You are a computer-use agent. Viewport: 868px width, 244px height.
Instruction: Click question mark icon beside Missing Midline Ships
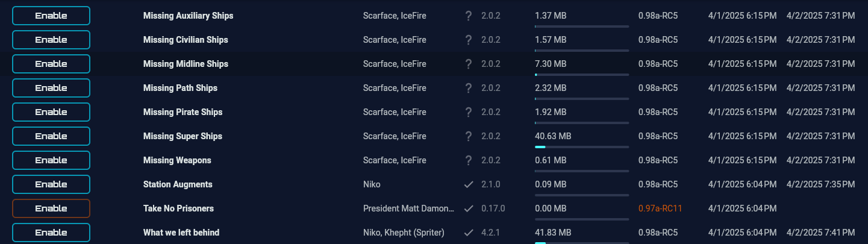point(469,64)
